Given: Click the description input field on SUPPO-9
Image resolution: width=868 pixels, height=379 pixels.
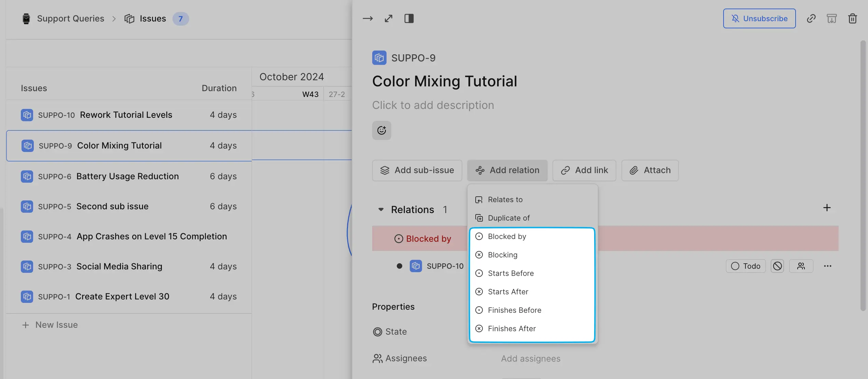Looking at the screenshot, I should point(433,104).
